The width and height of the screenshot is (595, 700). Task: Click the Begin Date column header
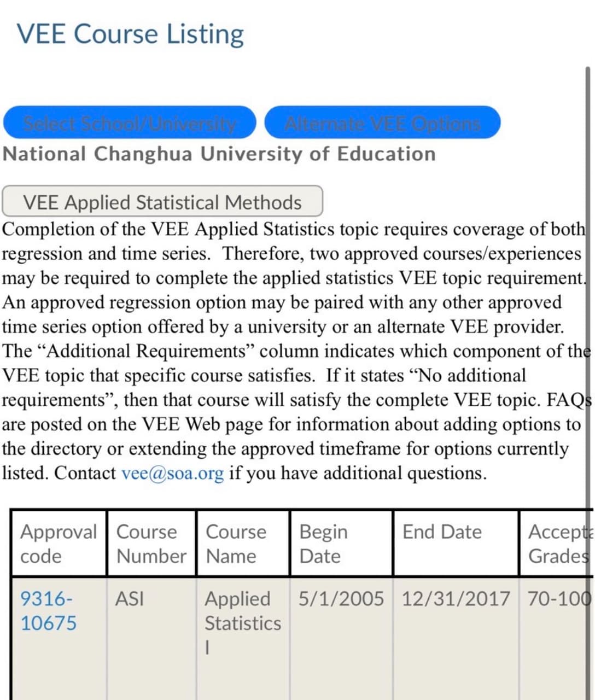pos(323,544)
